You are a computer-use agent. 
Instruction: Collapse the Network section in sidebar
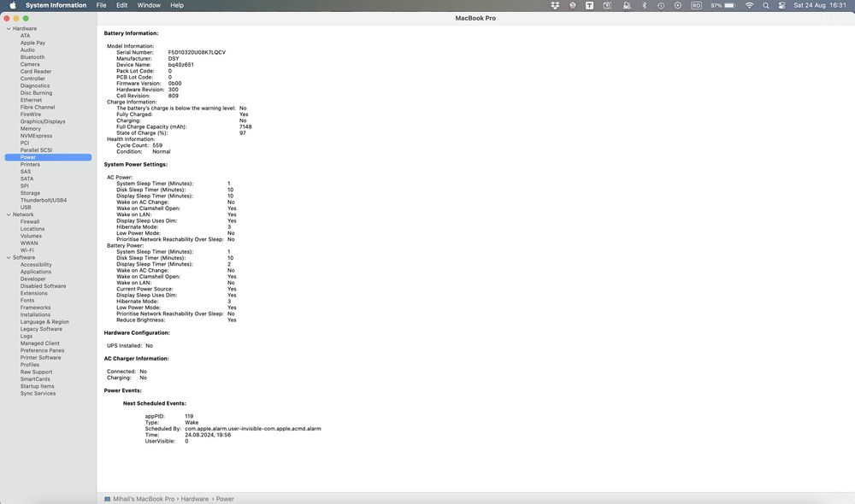click(9, 214)
